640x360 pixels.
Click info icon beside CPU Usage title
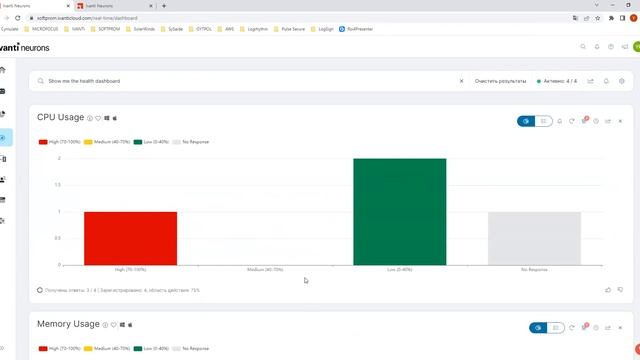click(90, 118)
